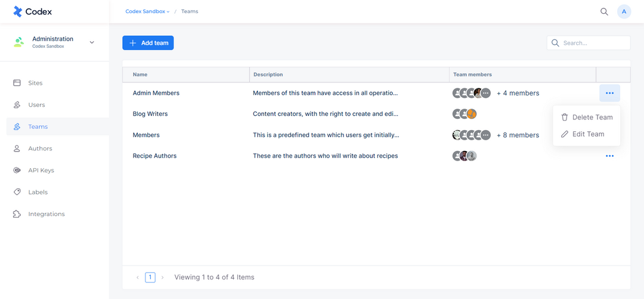This screenshot has height=299, width=644.
Task: Open the three-dot menu for Admin Members
Action: tap(609, 93)
